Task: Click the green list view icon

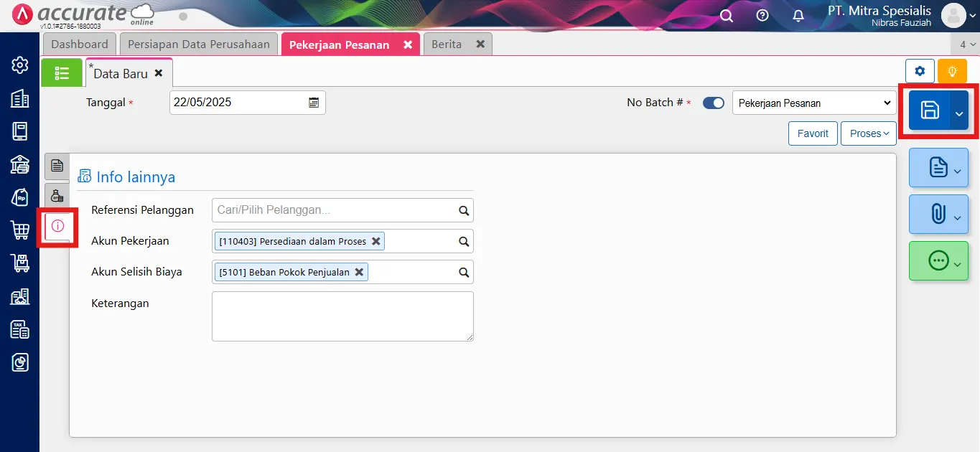Action: tap(62, 72)
